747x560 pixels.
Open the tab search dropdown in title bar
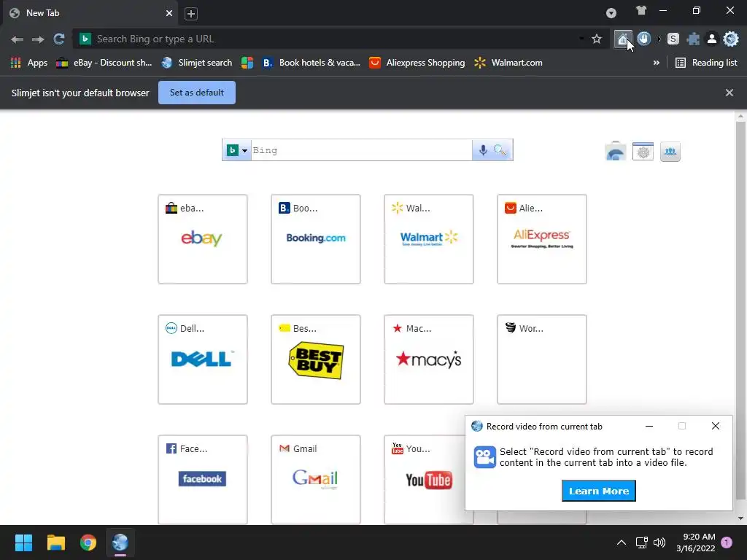pos(611,13)
